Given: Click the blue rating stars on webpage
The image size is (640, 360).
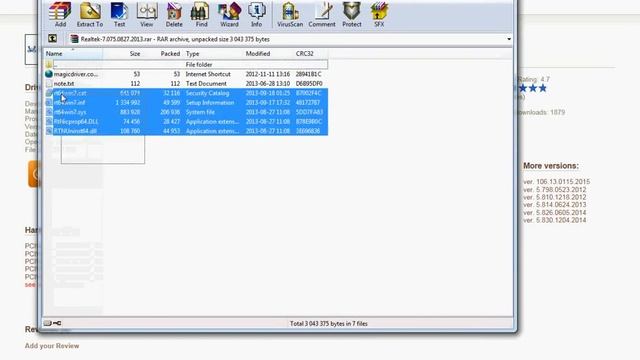Looking at the screenshot, I should 532,88.
